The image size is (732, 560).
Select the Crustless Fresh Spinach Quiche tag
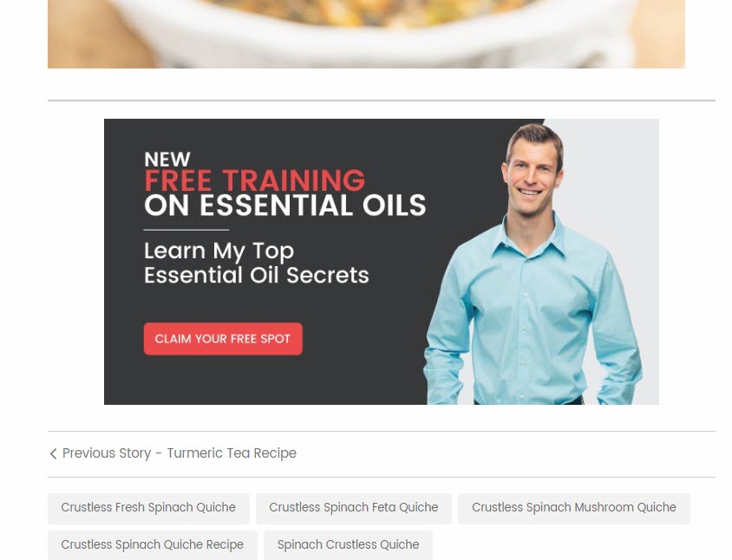point(148,508)
